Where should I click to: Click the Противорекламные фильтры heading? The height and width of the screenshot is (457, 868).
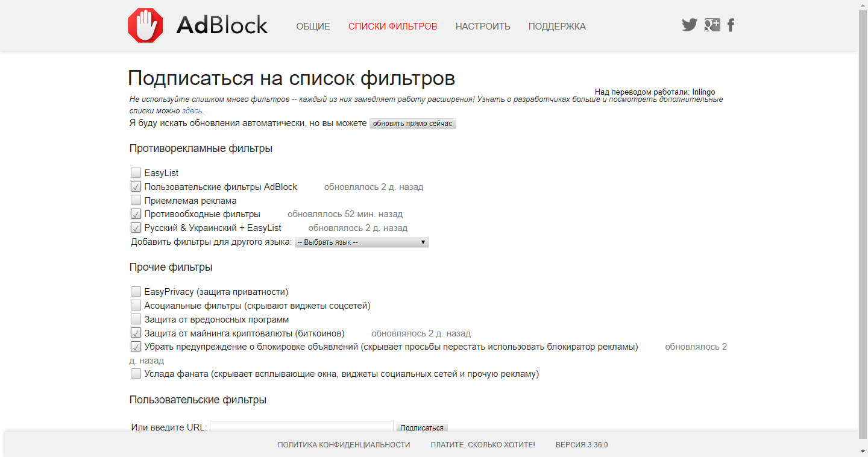201,148
